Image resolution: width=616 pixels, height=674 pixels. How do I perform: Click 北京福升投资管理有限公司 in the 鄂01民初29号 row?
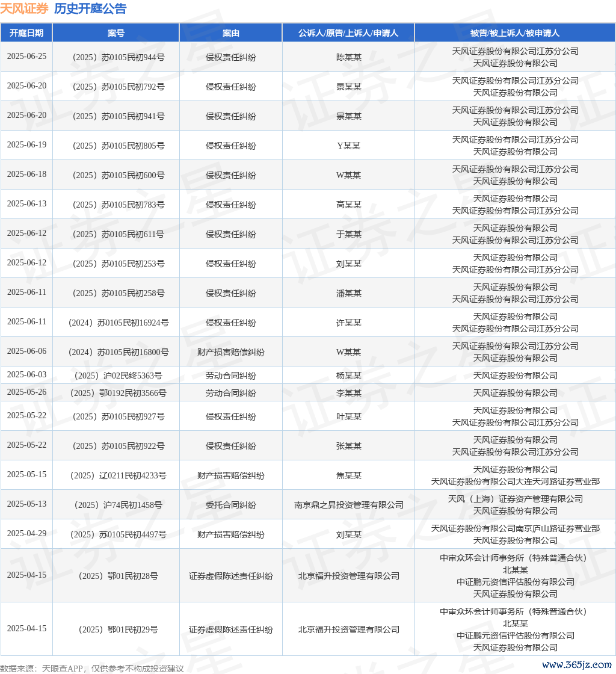click(349, 629)
